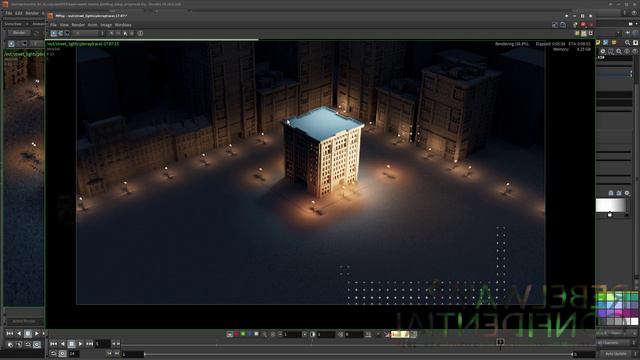The height and width of the screenshot is (360, 640).
Task: Click the frame stepper arrows beside frame field
Action: coord(116,344)
